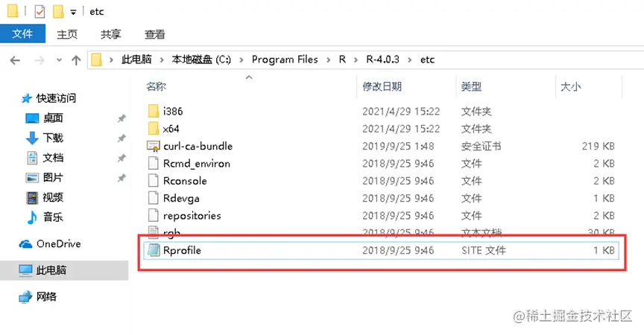Click the Back navigation arrow

(15, 60)
